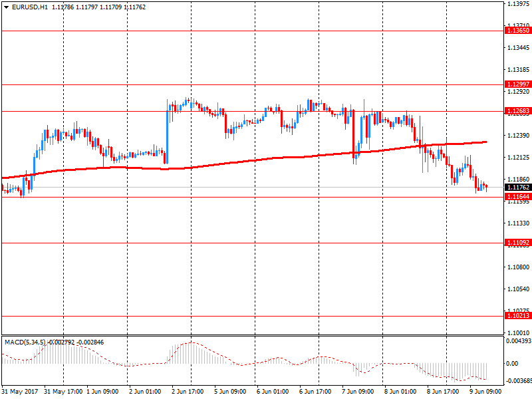
Task: Click the black 1.11762 current price label
Action: [x=518, y=188]
